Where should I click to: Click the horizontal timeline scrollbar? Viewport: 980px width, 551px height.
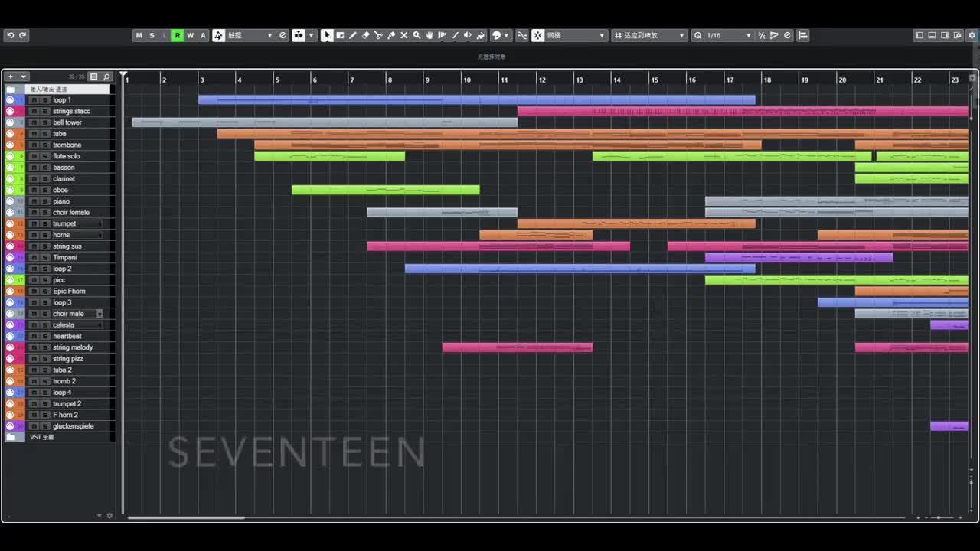[186, 517]
